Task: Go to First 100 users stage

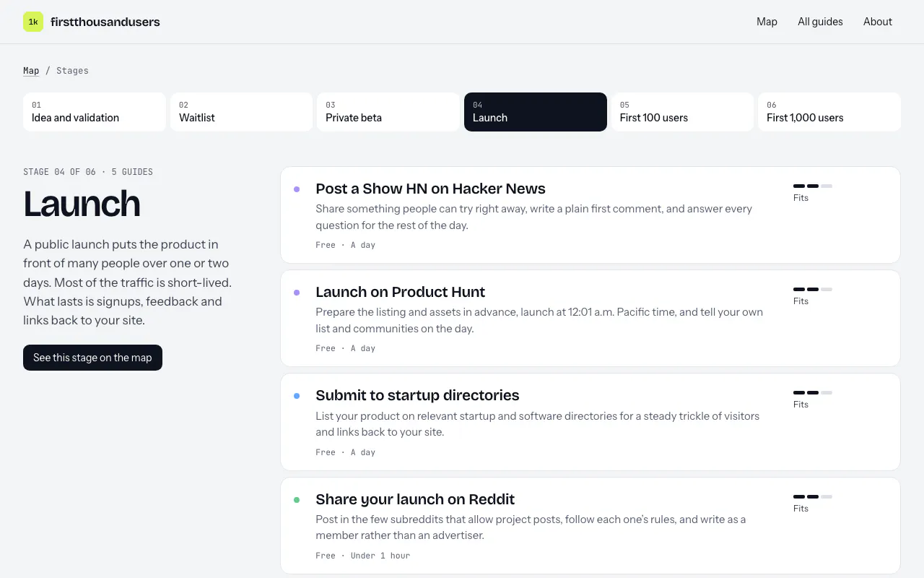Action: click(x=682, y=112)
